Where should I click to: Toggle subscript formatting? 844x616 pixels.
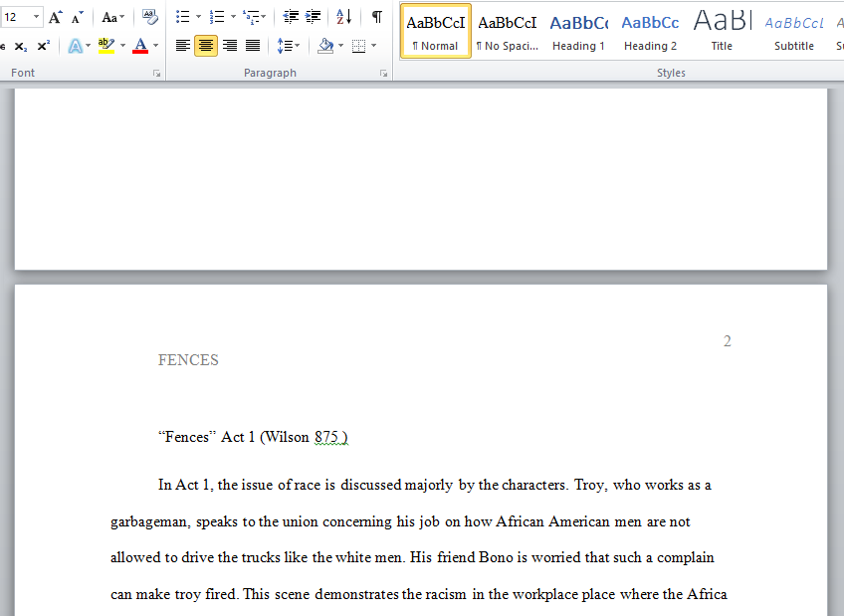pos(21,46)
